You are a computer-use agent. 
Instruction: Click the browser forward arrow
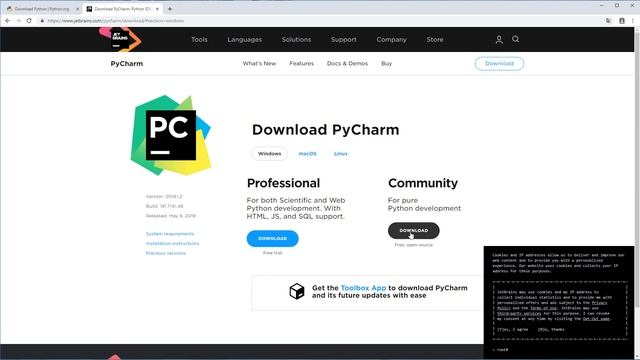pyautogui.click(x=18, y=20)
